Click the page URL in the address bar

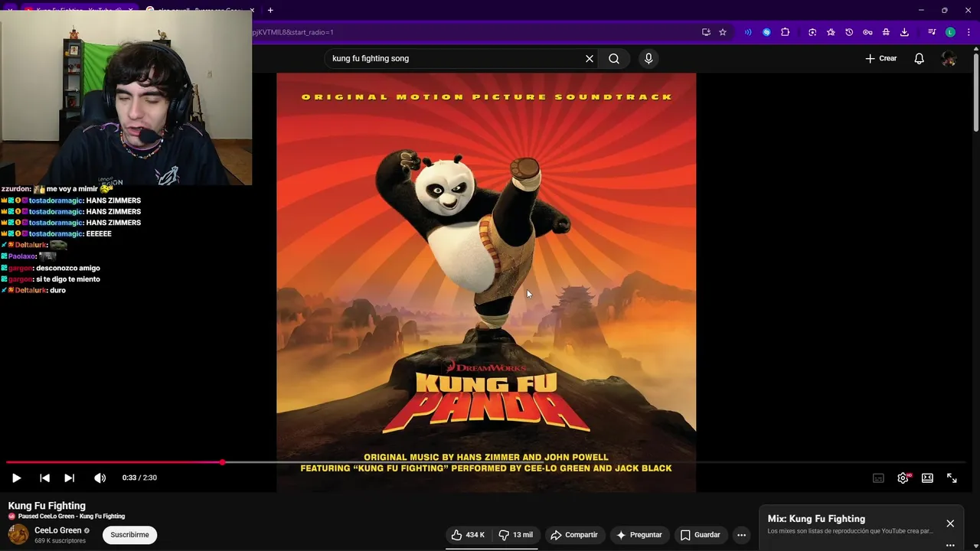293,32
